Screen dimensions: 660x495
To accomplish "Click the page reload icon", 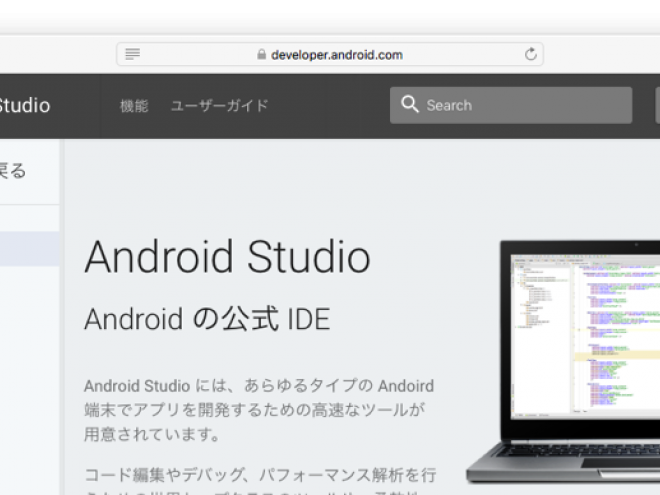I will [x=530, y=54].
